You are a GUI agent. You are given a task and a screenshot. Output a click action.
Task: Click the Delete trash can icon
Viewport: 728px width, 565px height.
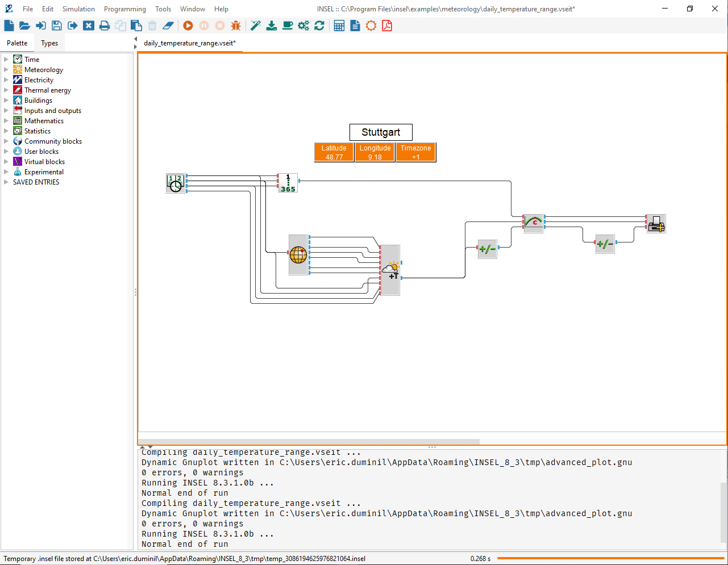152,26
